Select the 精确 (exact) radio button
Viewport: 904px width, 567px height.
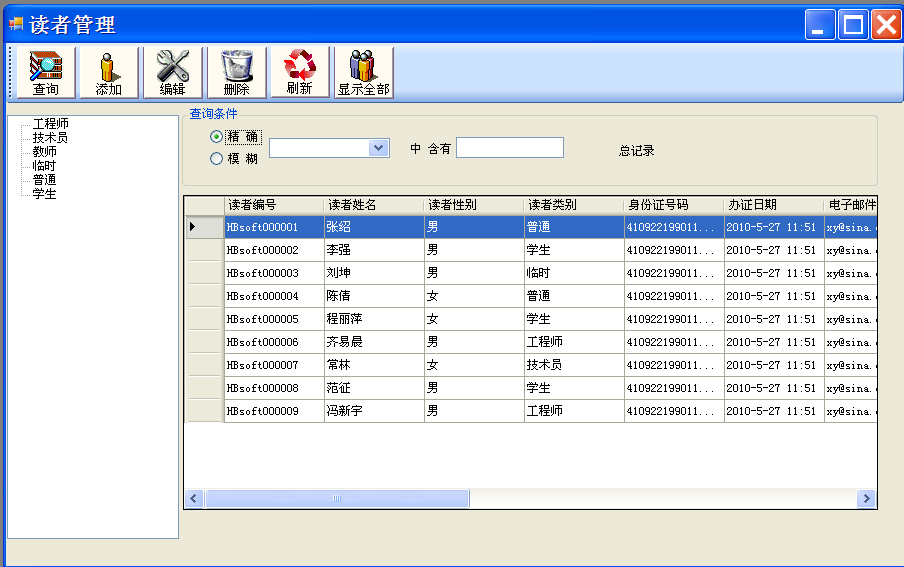coord(216,137)
